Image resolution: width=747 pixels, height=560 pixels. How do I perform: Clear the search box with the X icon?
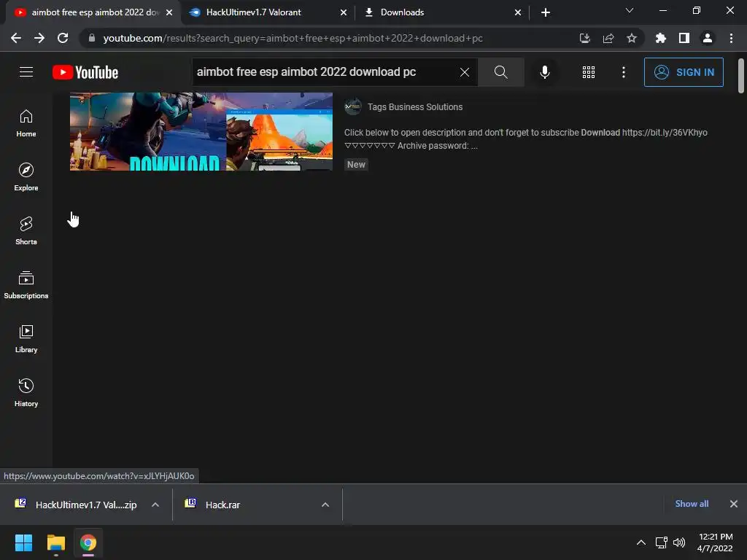pyautogui.click(x=465, y=72)
